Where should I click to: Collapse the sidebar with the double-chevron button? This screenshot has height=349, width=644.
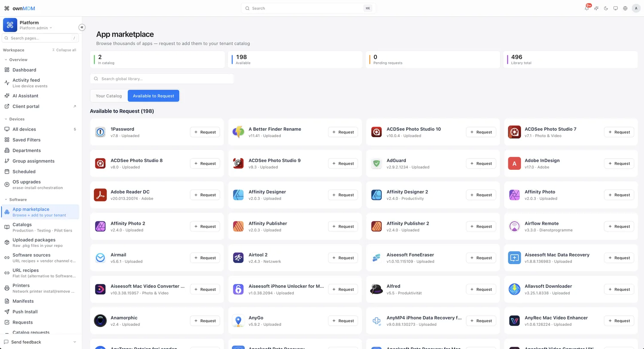click(x=82, y=27)
